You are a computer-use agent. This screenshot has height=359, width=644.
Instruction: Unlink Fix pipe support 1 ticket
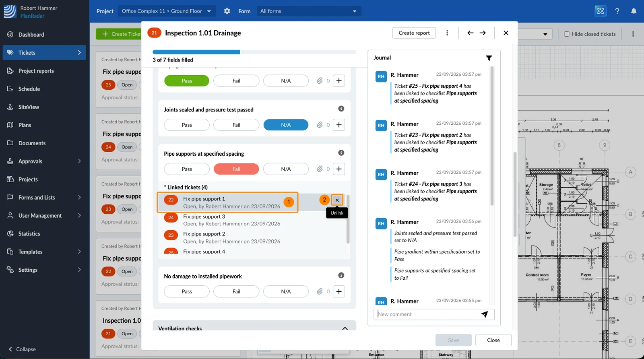337,200
